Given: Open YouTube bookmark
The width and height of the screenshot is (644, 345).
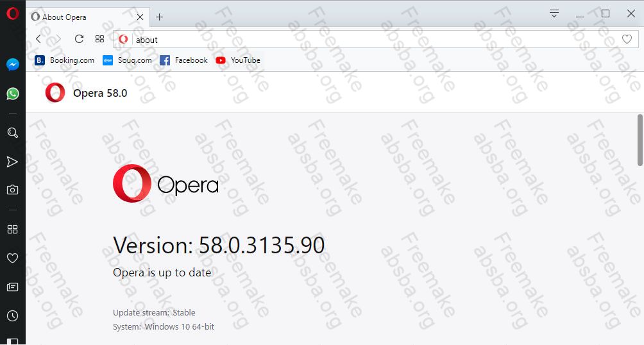Looking at the screenshot, I should 238,60.
